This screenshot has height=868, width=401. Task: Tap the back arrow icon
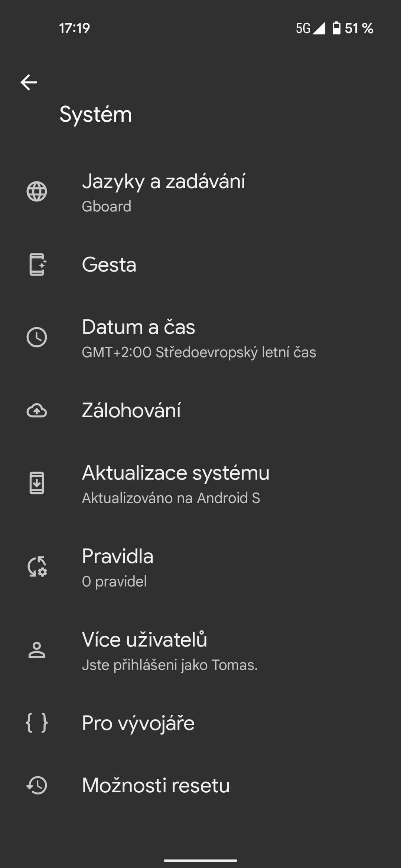(x=29, y=82)
